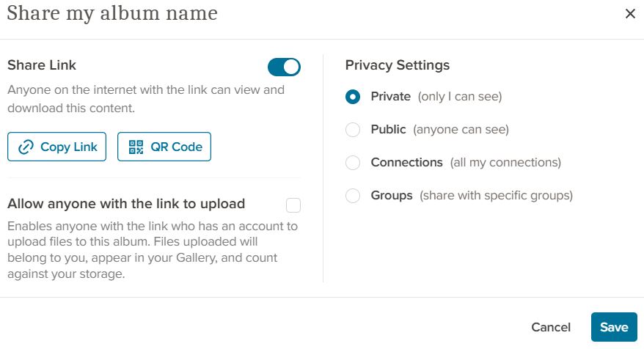
Task: Check the Allow anyone with the link to upload box
Action: (293, 205)
